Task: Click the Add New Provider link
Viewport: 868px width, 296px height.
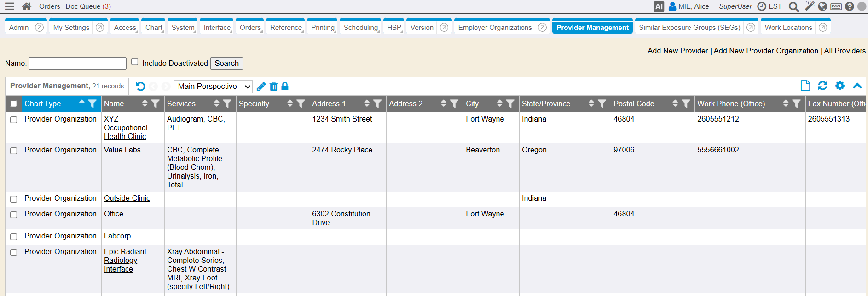Action: click(x=677, y=51)
